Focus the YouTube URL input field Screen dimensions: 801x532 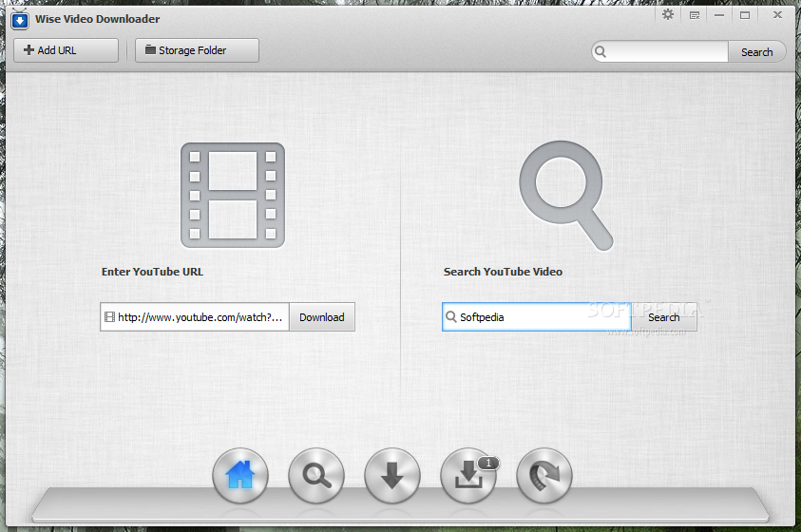195,317
